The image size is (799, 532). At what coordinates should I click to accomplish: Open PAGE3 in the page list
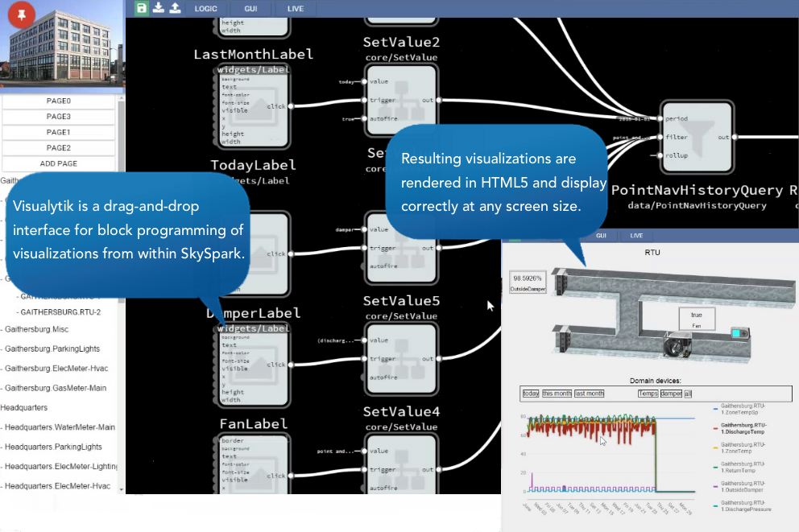(59, 117)
